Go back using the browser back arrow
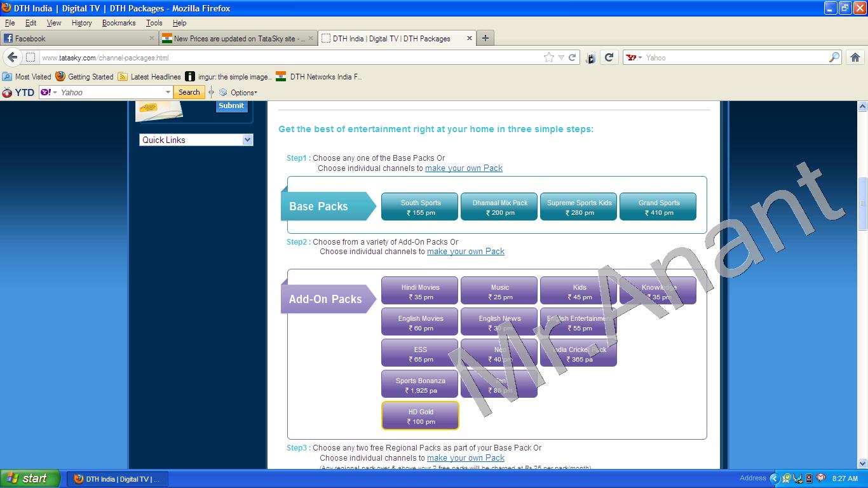 11,57
